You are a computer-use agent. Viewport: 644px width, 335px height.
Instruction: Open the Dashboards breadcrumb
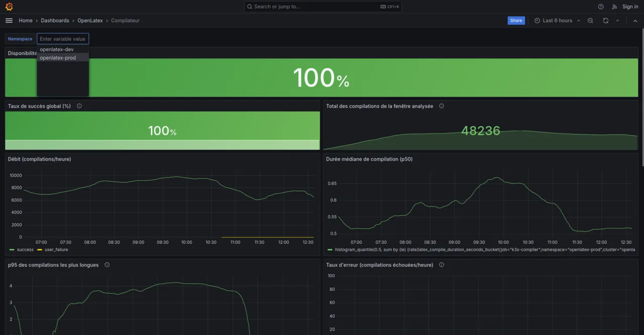point(55,21)
